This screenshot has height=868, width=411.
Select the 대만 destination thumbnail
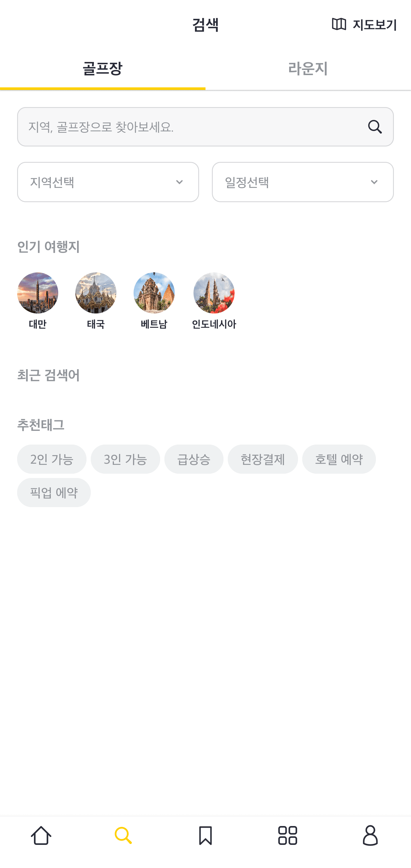pyautogui.click(x=38, y=293)
